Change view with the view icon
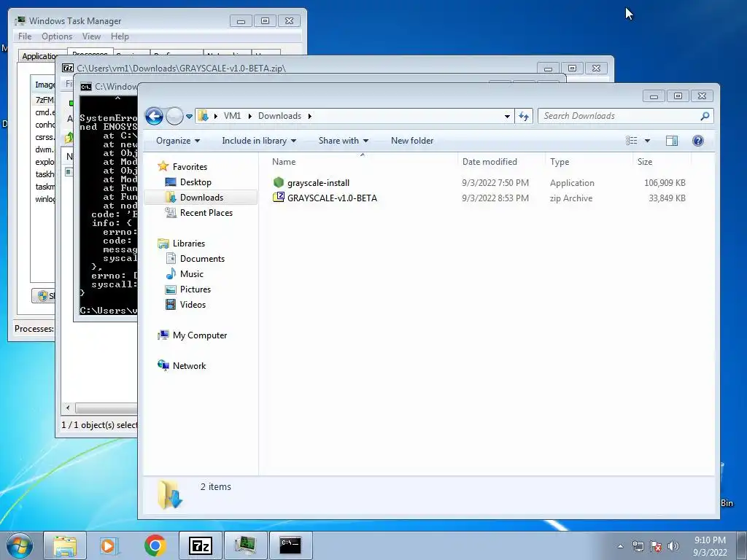 click(x=632, y=141)
